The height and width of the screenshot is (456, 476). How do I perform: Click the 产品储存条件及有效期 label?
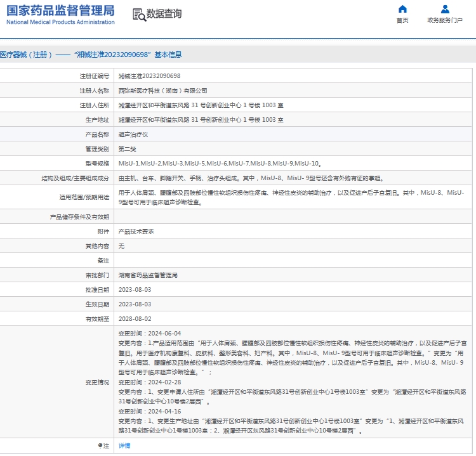coord(79,217)
